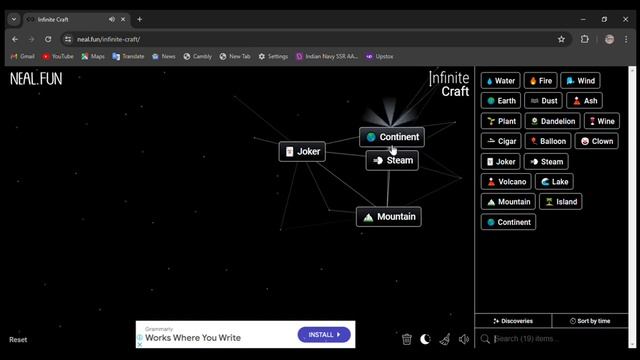This screenshot has width=640, height=360.
Task: Go back in browser
Action: tap(15, 39)
